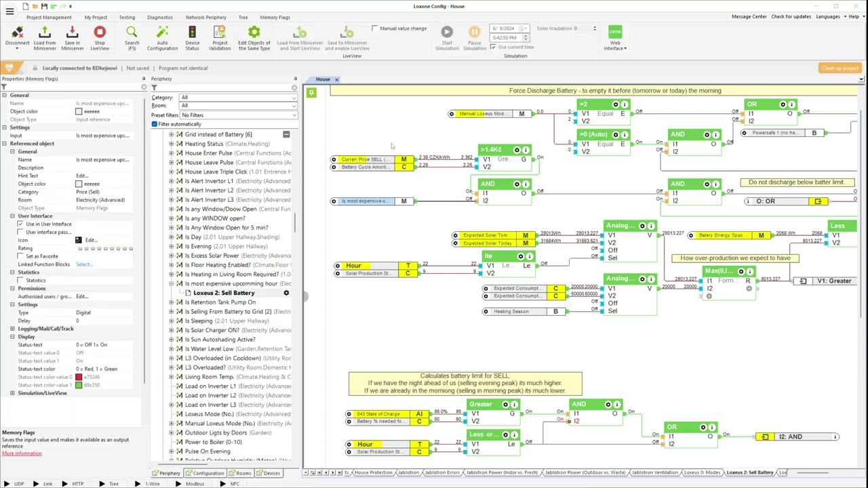This screenshot has width=868, height=488.
Task: Click the new document icon in quick access bar
Action: tap(25, 7)
